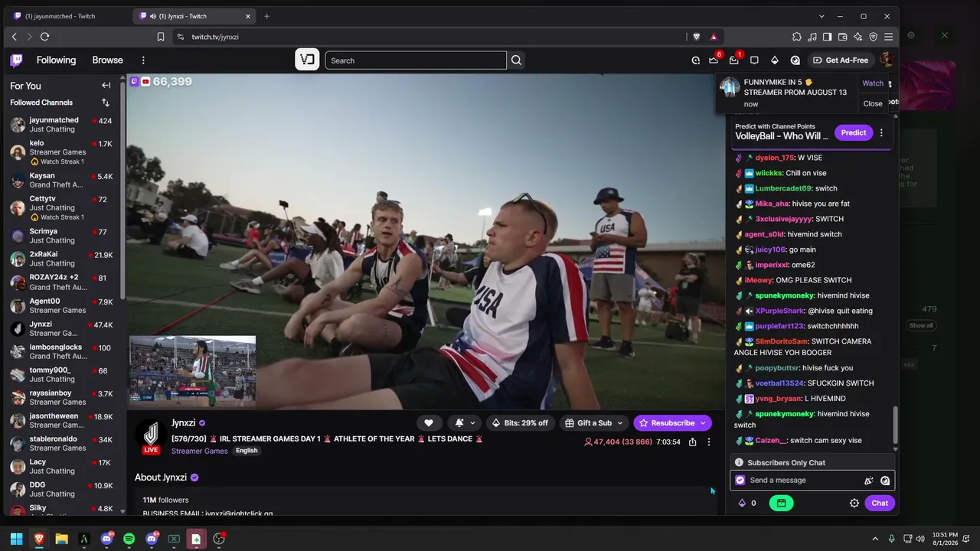Open the emote picker in the chat box
The width and height of the screenshot is (980, 551).
pyautogui.click(x=885, y=481)
